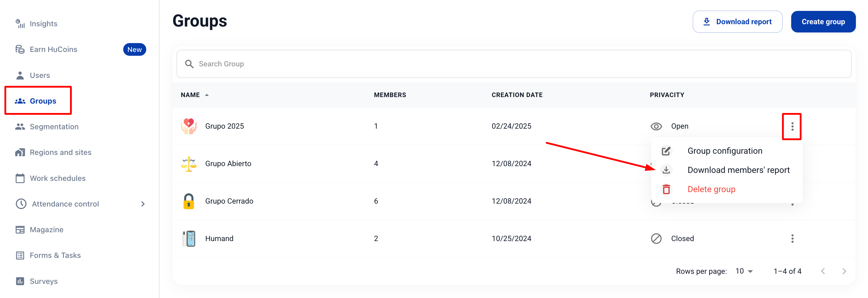Click the download arrow in Download report
Image resolution: width=868 pixels, height=298 pixels.
pyautogui.click(x=707, y=22)
